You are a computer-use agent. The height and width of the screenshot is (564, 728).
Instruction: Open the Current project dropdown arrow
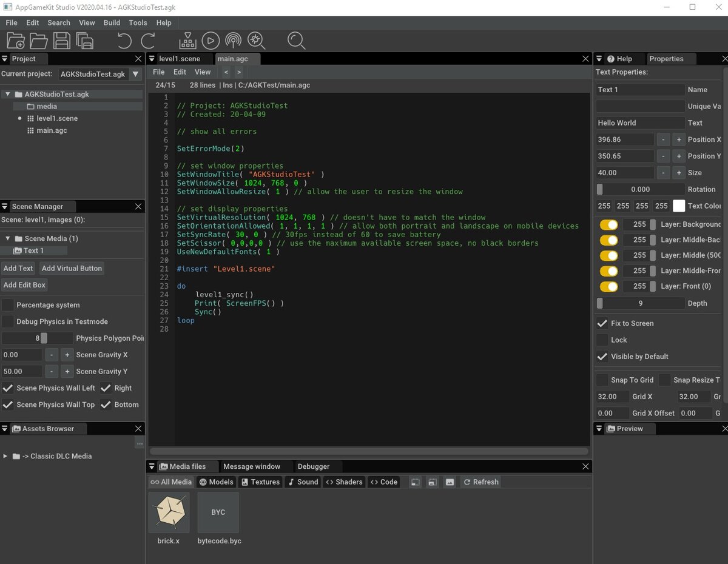click(136, 74)
